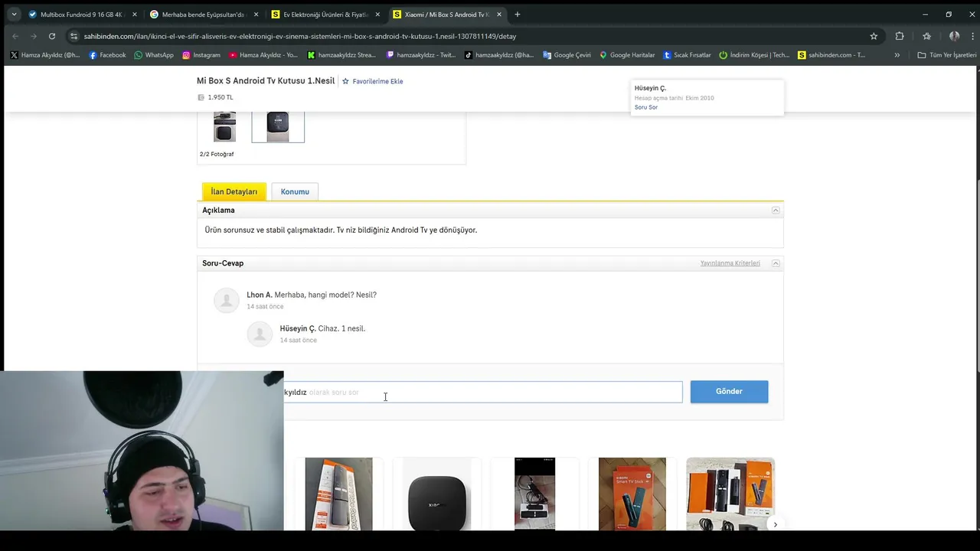This screenshot has width=980, height=551.
Task: Open the Instagram bookmark
Action: click(x=201, y=55)
